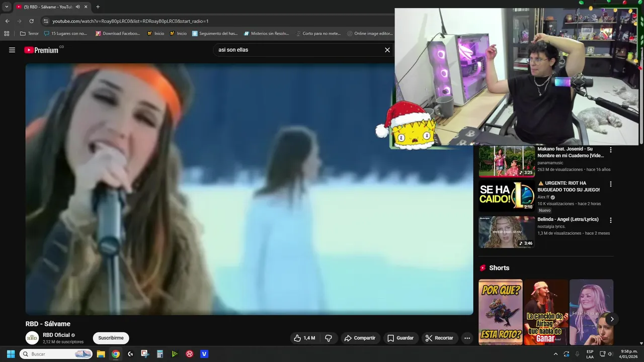Open the 'POR QUE? ESTA ROTO?' short
Viewport: 644px width, 362px height.
click(501, 312)
